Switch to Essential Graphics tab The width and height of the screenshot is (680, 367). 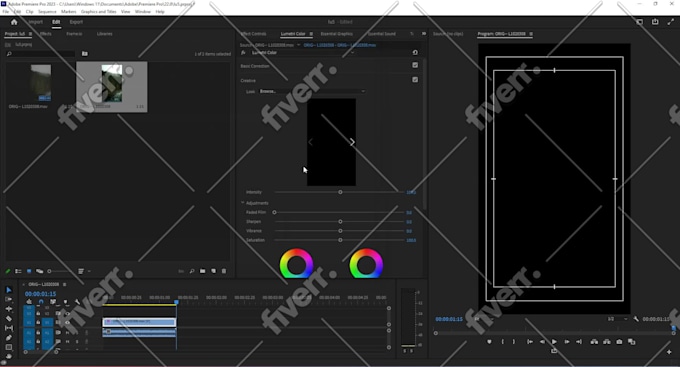[337, 34]
